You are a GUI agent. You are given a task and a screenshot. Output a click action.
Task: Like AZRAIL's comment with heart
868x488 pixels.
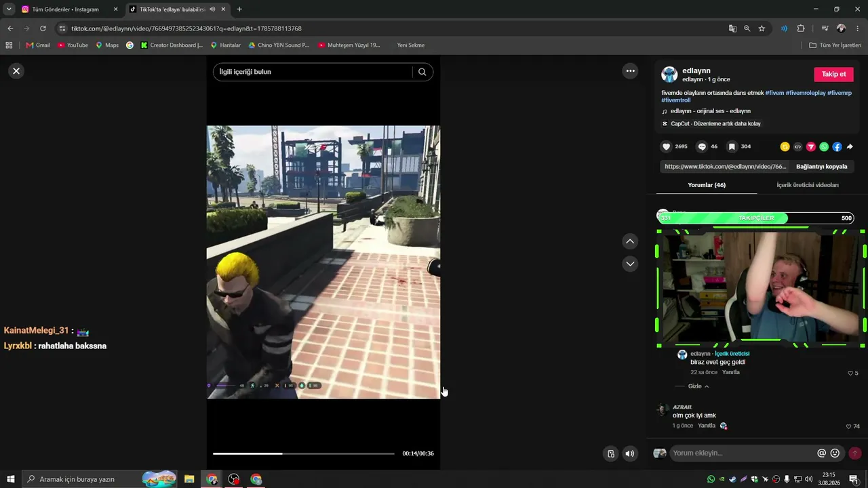[x=849, y=426]
